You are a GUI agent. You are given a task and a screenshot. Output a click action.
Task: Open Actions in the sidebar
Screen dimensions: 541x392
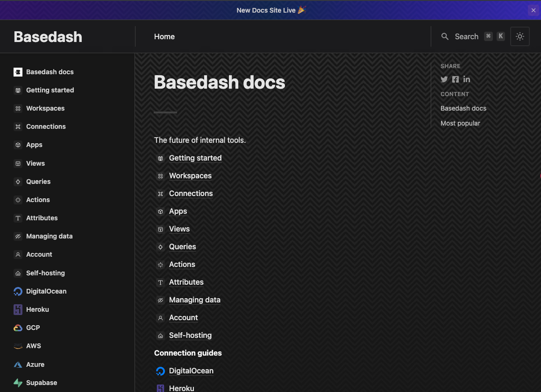pyautogui.click(x=38, y=200)
